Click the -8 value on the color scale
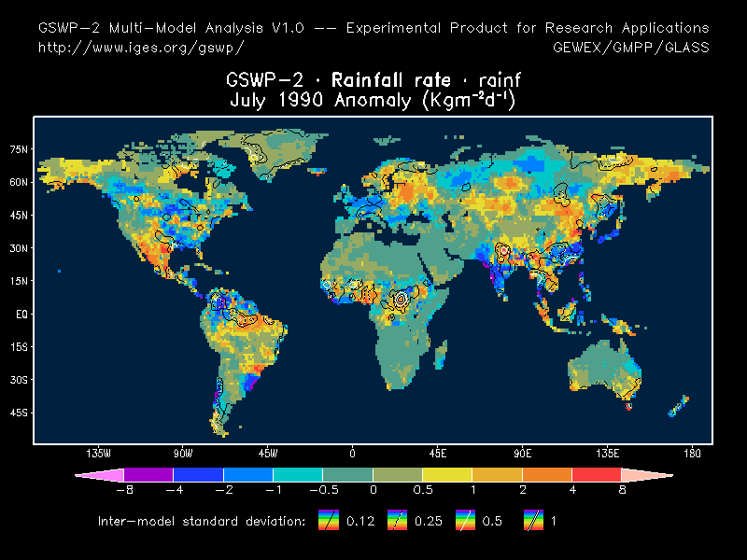747x560 pixels. tap(125, 490)
